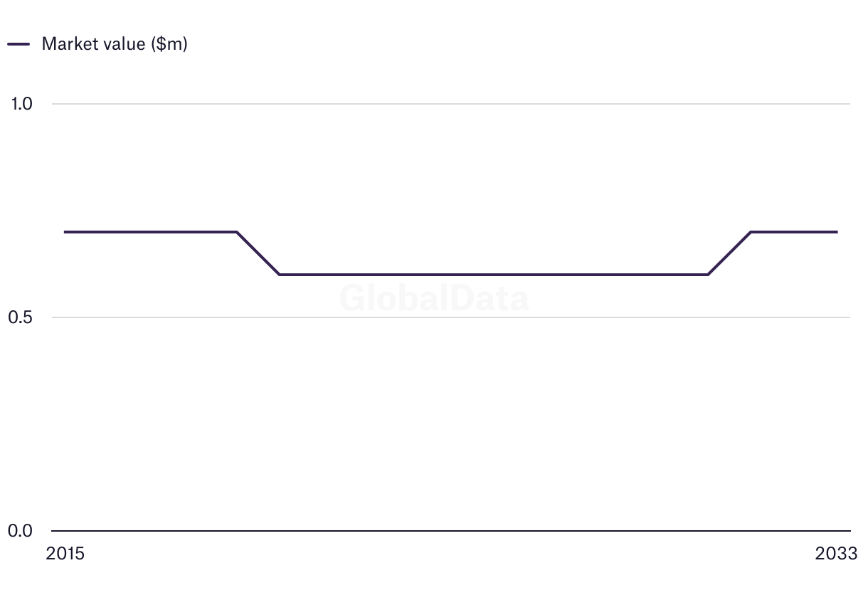This screenshot has width=868, height=595.
Task: Click the vertex where the line starts rising
Action: [x=708, y=275]
